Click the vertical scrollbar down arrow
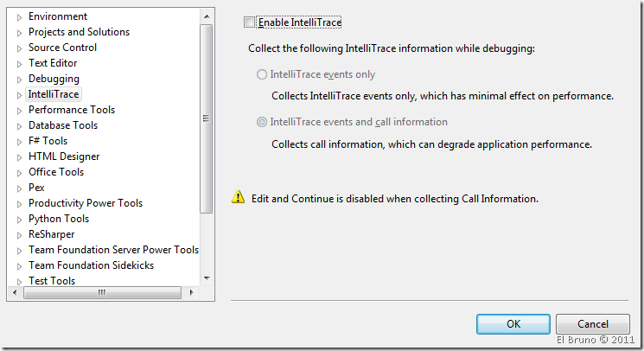The height and width of the screenshot is (351, 644). [206, 278]
